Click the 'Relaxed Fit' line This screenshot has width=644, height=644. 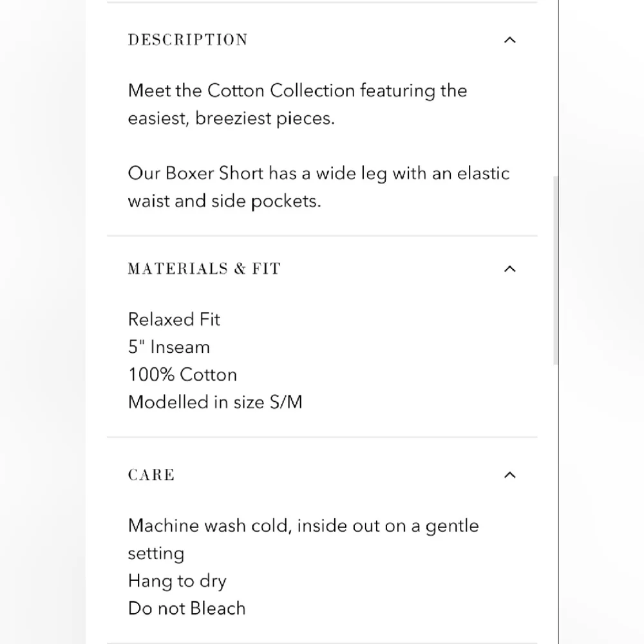[174, 319]
